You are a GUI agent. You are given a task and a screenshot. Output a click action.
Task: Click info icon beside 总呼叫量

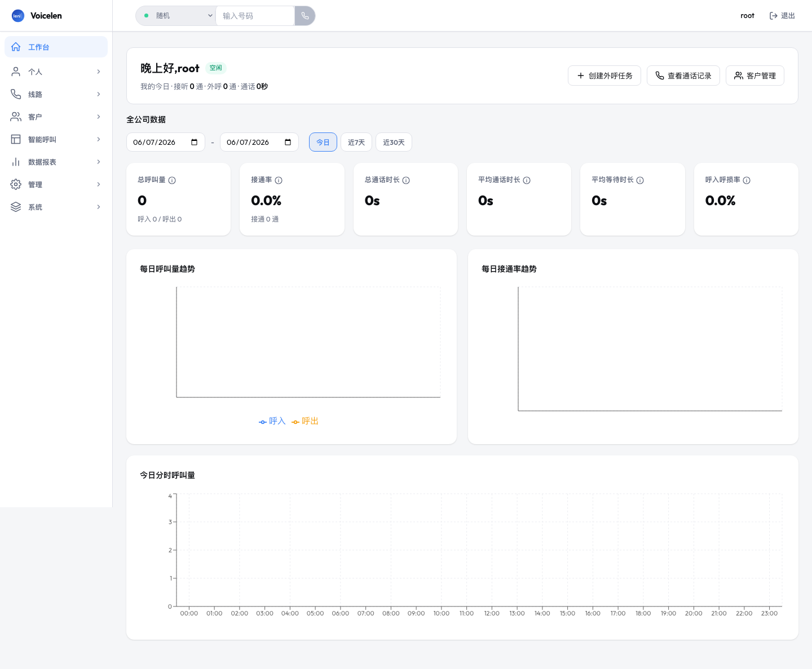(x=172, y=180)
